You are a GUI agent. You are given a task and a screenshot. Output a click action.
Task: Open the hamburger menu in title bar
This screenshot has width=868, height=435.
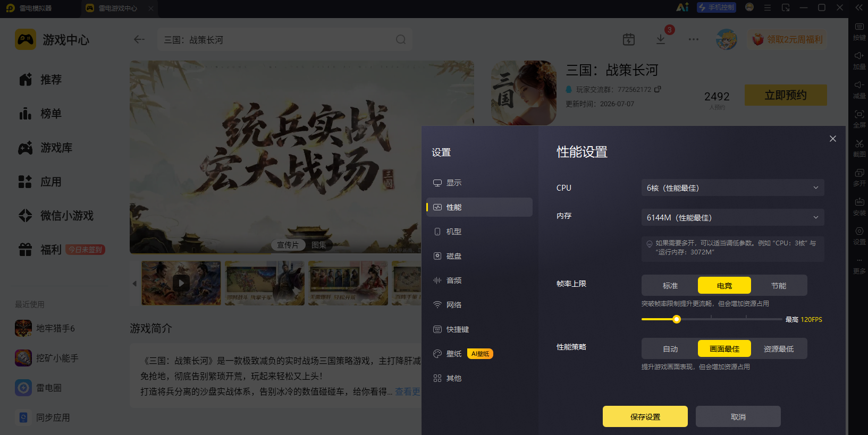click(x=768, y=7)
